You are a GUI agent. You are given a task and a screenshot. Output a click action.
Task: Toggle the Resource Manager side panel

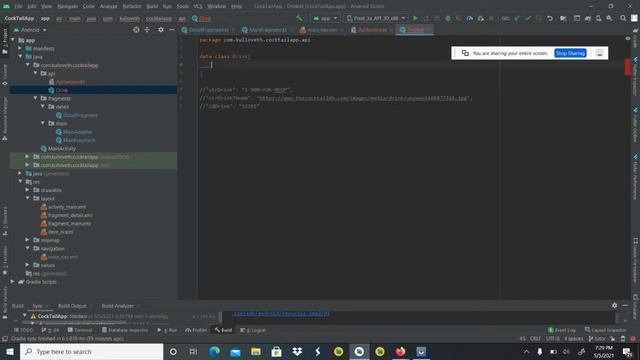click(5, 118)
